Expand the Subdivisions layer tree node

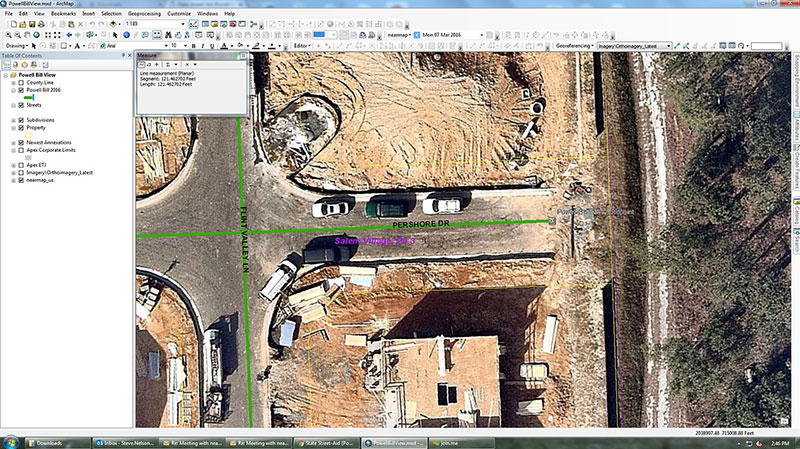point(12,120)
